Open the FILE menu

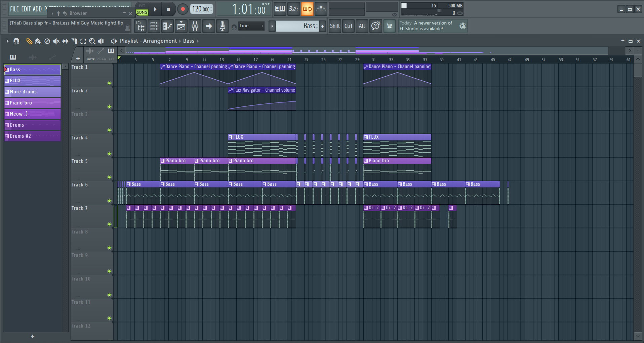click(14, 9)
